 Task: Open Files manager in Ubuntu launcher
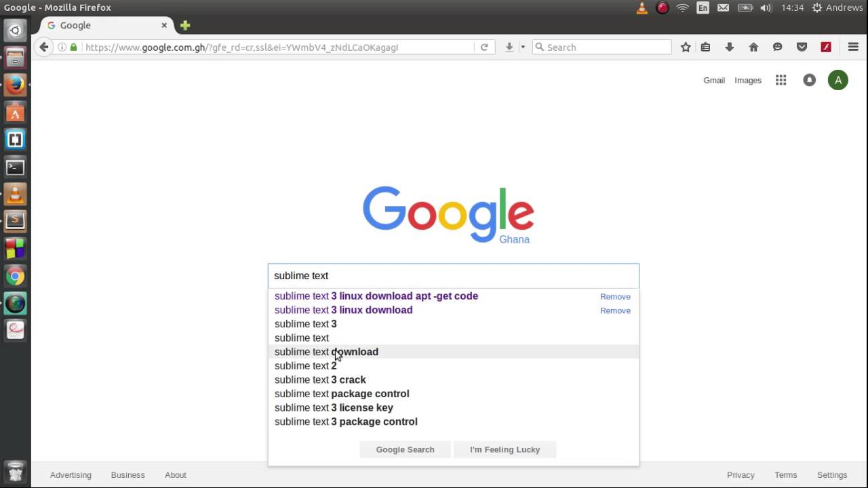click(x=15, y=58)
